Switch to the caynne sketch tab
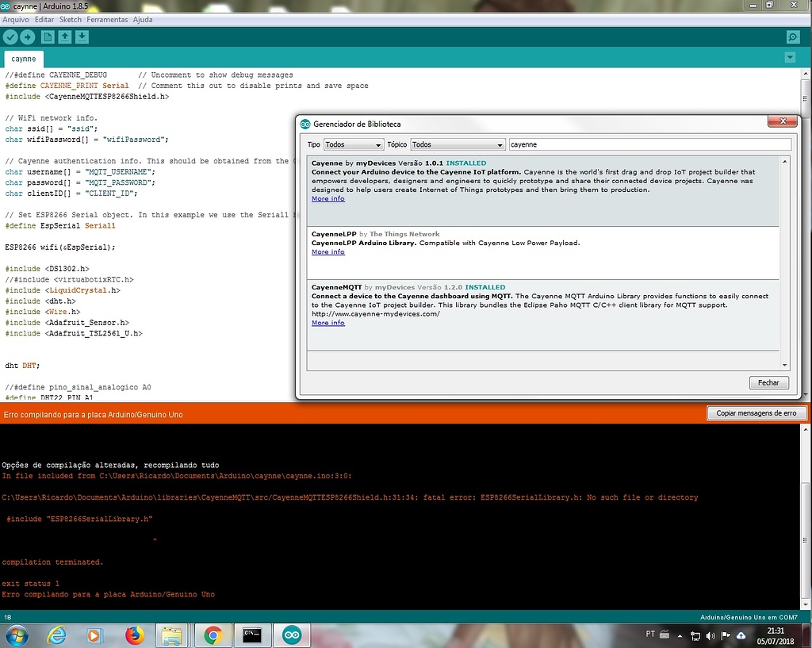The width and height of the screenshot is (812, 648). pyautogui.click(x=23, y=58)
